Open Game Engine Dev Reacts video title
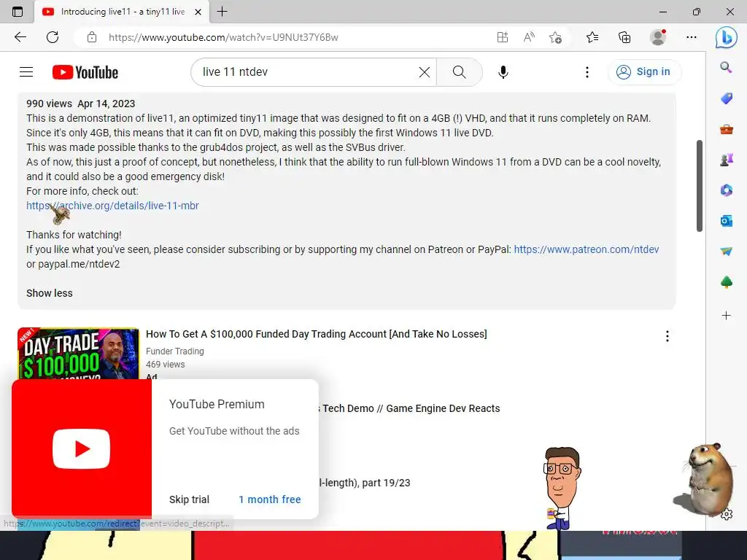This screenshot has width=747, height=560. point(411,408)
